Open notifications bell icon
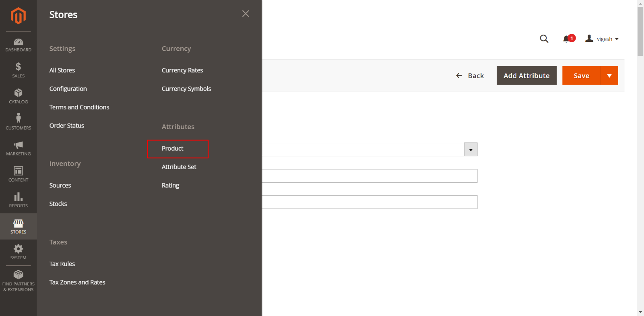The height and width of the screenshot is (316, 644). click(x=567, y=39)
